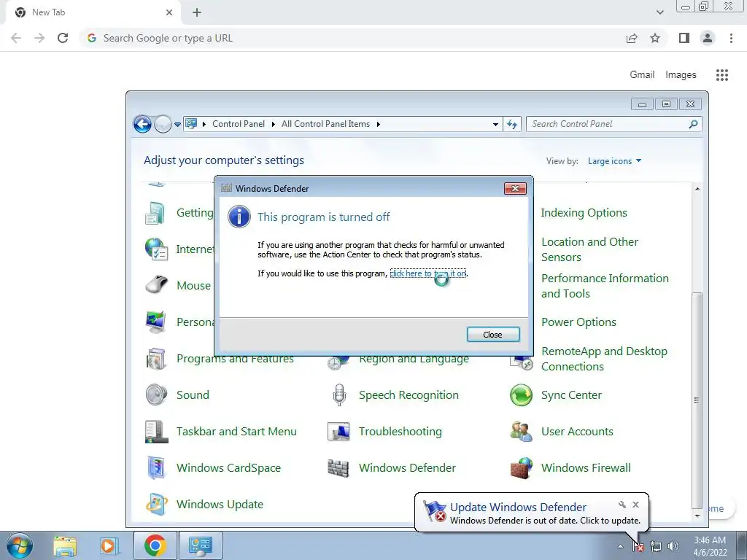The image size is (747, 560).
Task: Open the View by Large icons dropdown
Action: [x=614, y=161]
